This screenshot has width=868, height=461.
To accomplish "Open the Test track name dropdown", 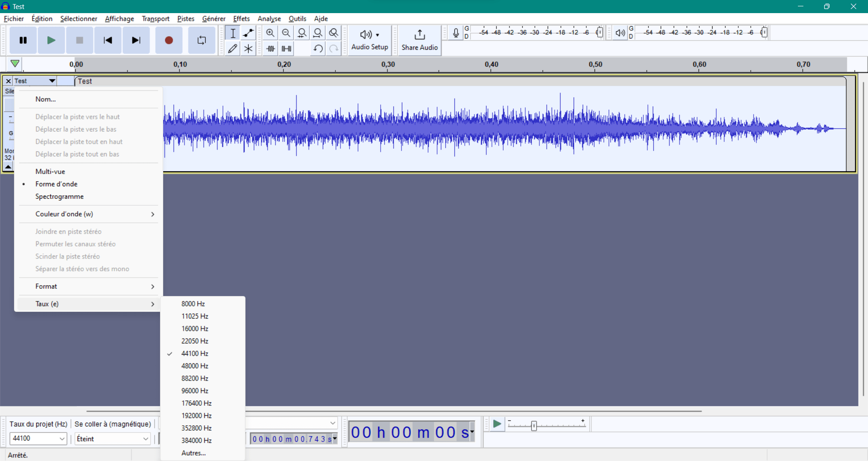I will pos(35,81).
